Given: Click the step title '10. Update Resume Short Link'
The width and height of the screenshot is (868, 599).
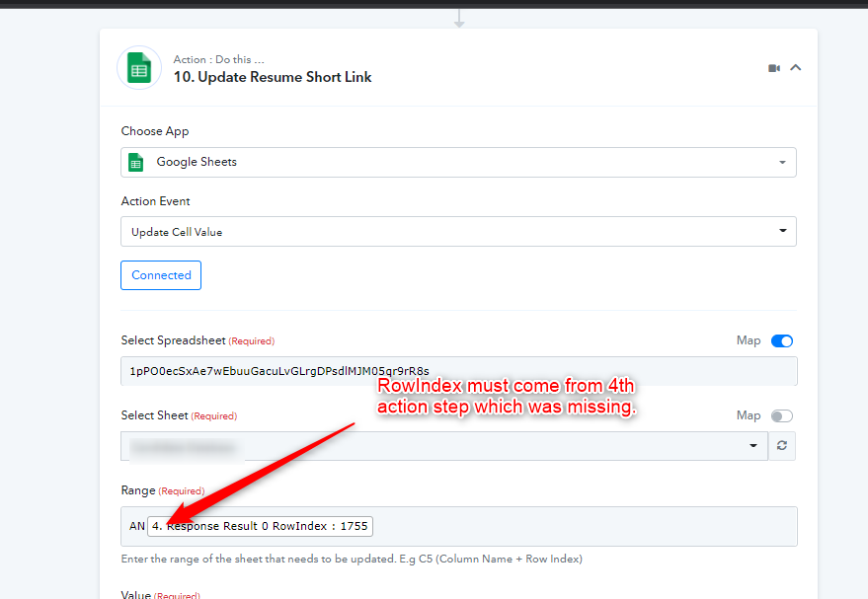Looking at the screenshot, I should click(273, 77).
